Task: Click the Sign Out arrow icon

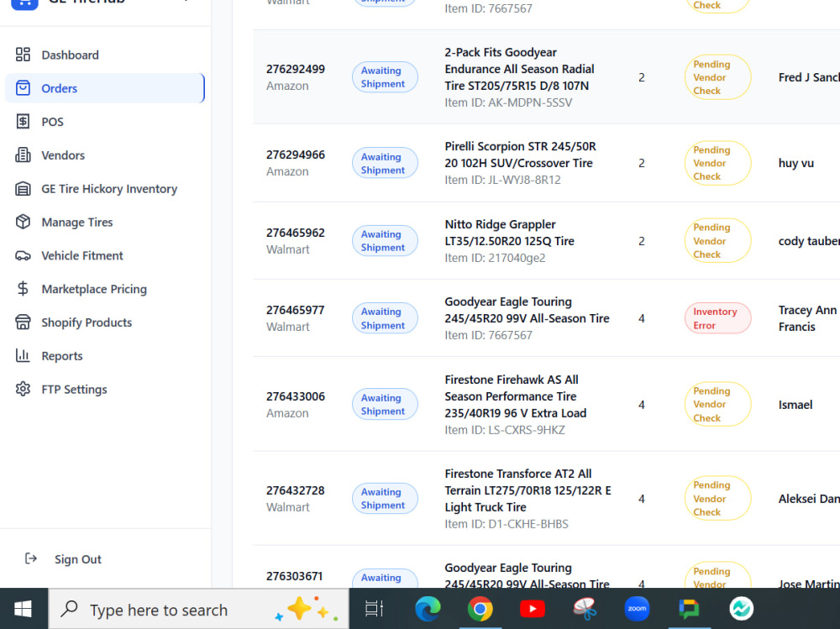Action: coord(31,558)
